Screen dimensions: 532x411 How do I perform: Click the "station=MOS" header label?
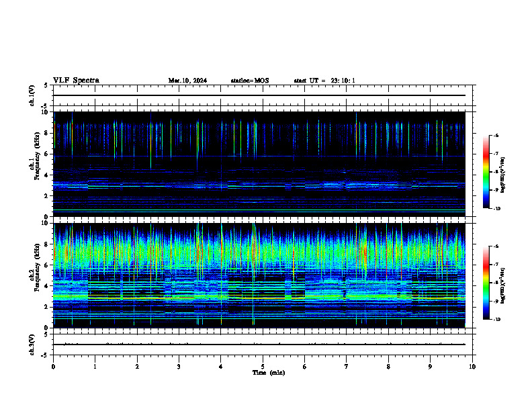coord(250,81)
